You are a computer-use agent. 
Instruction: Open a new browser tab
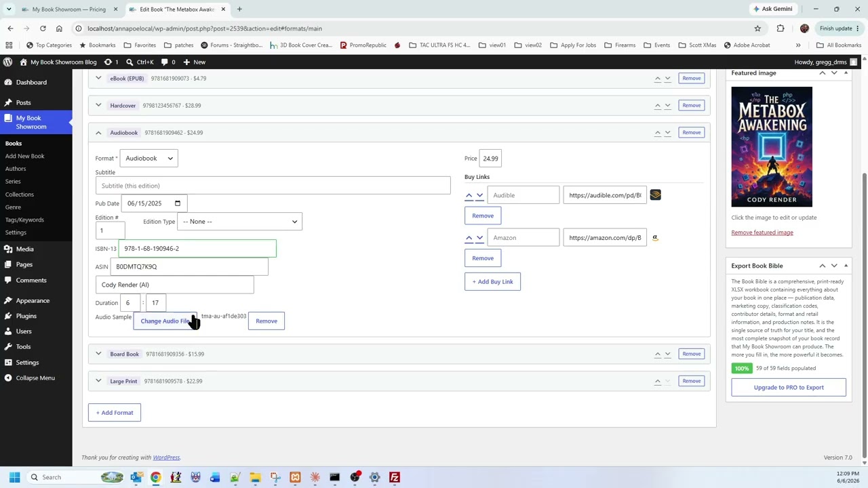pos(239,9)
